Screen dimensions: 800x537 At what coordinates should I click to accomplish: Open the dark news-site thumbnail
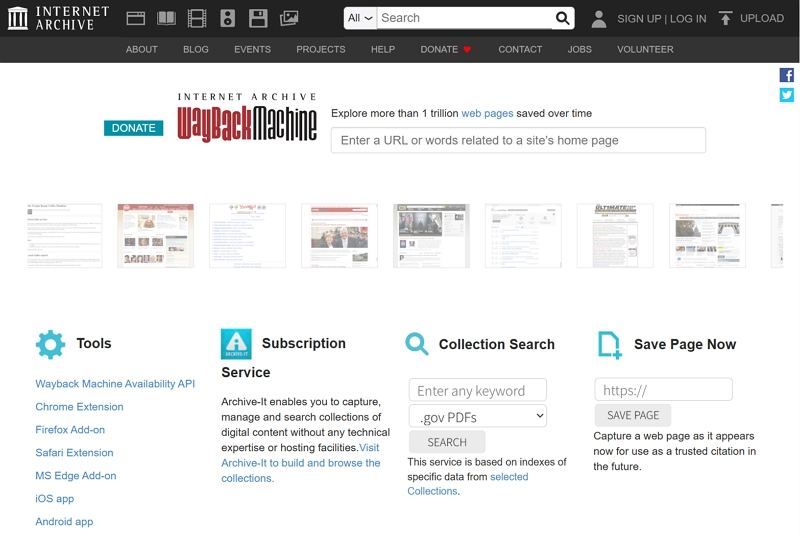click(431, 236)
